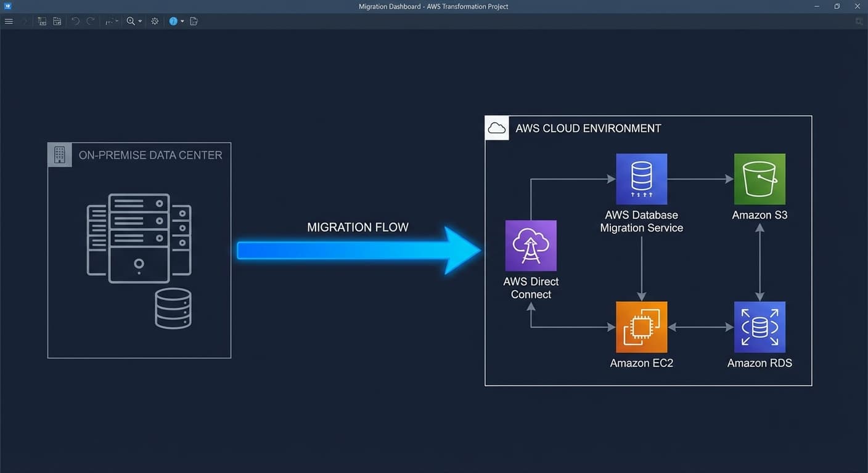The width and height of the screenshot is (868, 473).
Task: Select the Amazon RDS icon
Action: click(759, 327)
